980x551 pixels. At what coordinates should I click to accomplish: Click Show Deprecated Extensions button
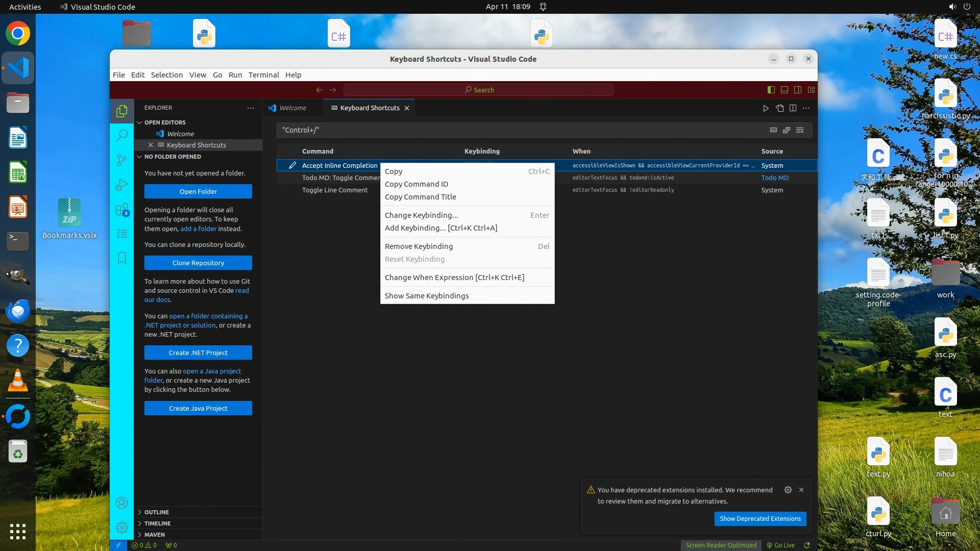pos(760,519)
